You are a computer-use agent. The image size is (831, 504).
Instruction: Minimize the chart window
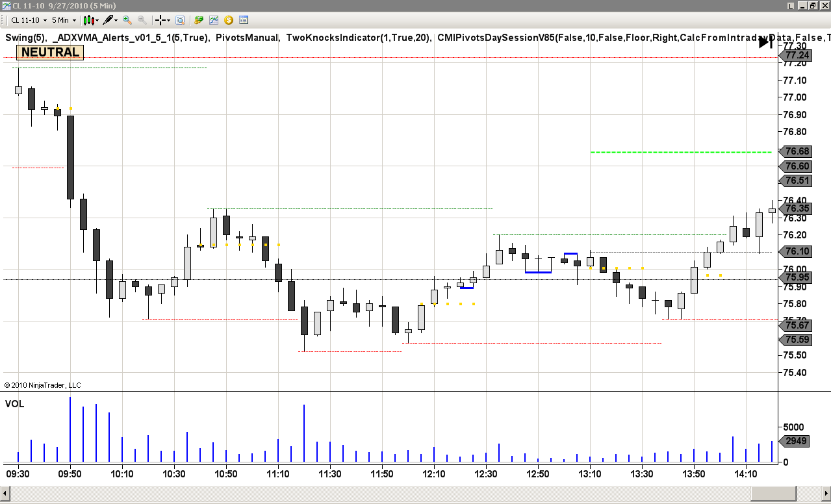(x=801, y=5)
